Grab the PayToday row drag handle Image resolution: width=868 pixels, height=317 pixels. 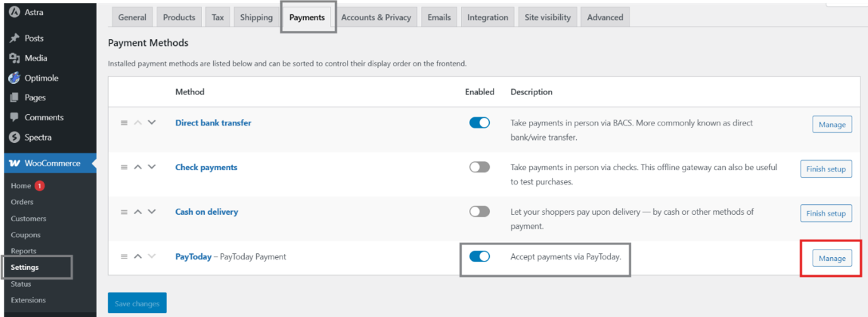tap(124, 256)
